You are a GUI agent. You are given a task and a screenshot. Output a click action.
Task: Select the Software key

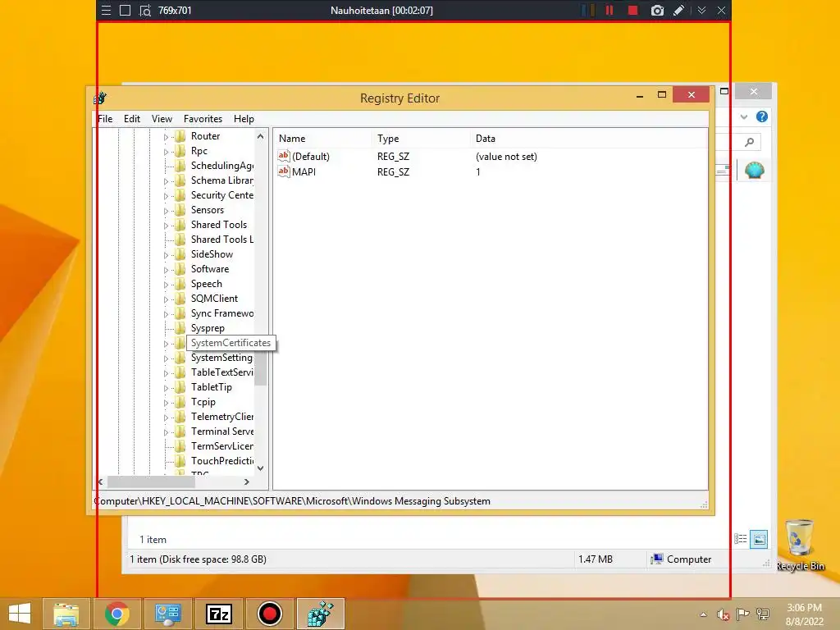pyautogui.click(x=210, y=269)
